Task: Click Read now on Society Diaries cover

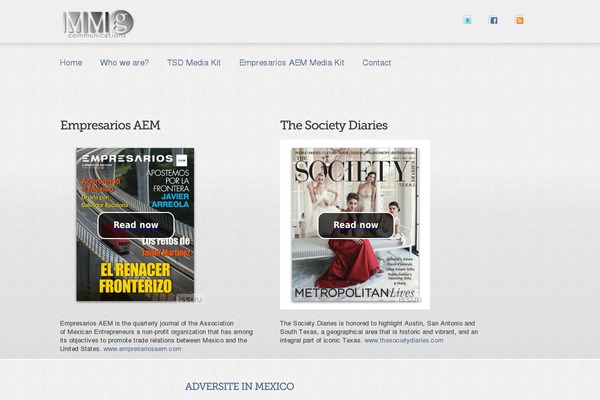Action: (356, 225)
